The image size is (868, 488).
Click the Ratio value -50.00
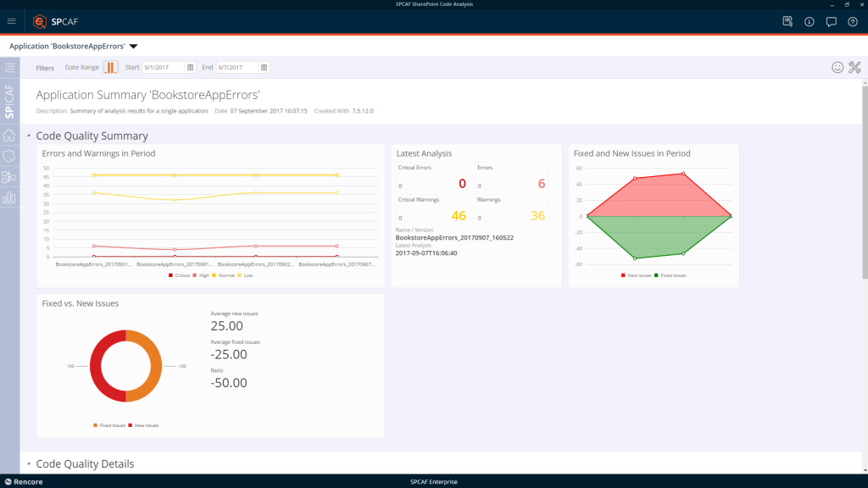tap(229, 383)
